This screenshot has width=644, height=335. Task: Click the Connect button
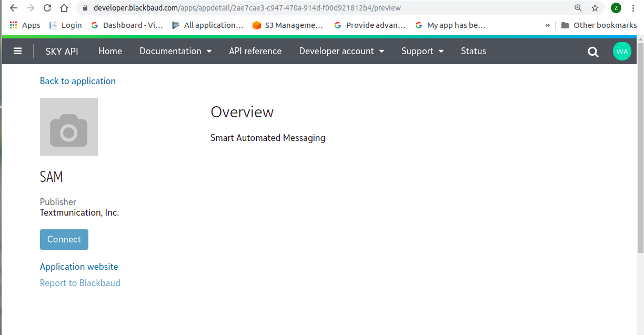point(64,239)
